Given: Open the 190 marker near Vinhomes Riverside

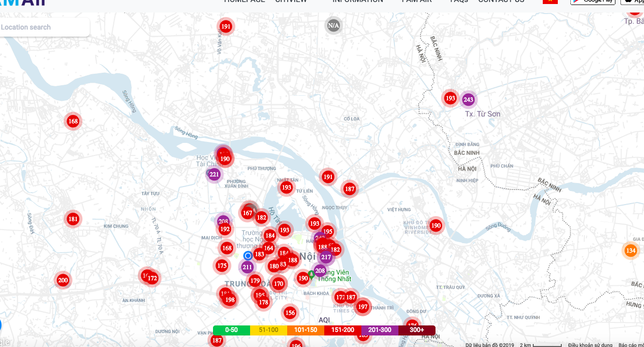Looking at the screenshot, I should [436, 226].
